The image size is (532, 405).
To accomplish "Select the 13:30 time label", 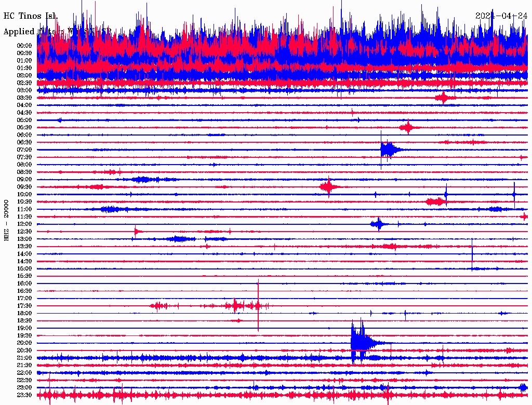I will (24, 246).
